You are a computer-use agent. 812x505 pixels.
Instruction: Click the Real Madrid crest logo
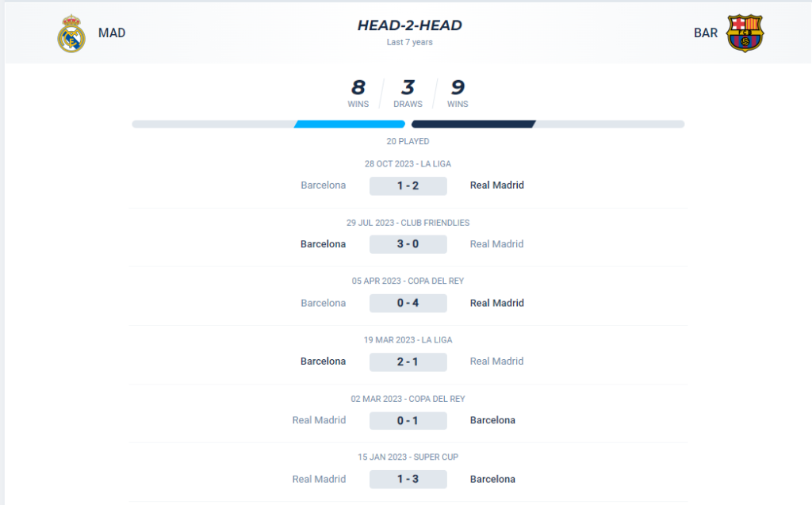(71, 33)
